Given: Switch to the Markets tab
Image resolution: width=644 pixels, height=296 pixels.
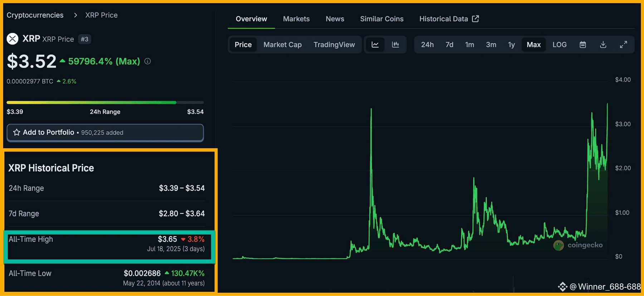Looking at the screenshot, I should (296, 19).
